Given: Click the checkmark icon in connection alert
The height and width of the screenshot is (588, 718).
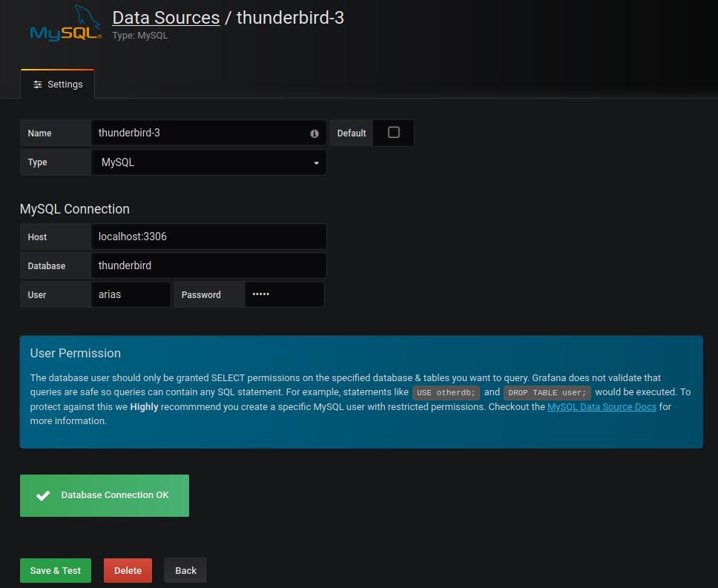Looking at the screenshot, I should pyautogui.click(x=43, y=495).
